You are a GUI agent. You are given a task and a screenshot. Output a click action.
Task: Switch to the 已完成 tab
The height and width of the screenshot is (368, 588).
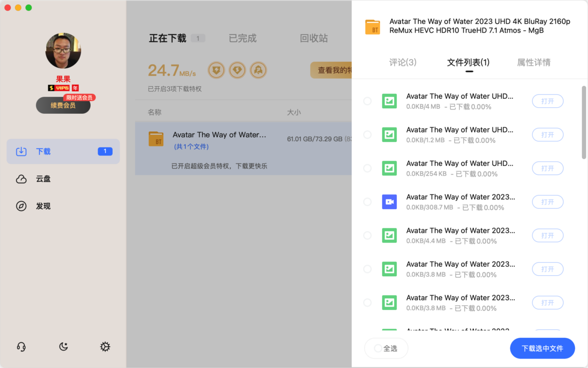click(242, 38)
